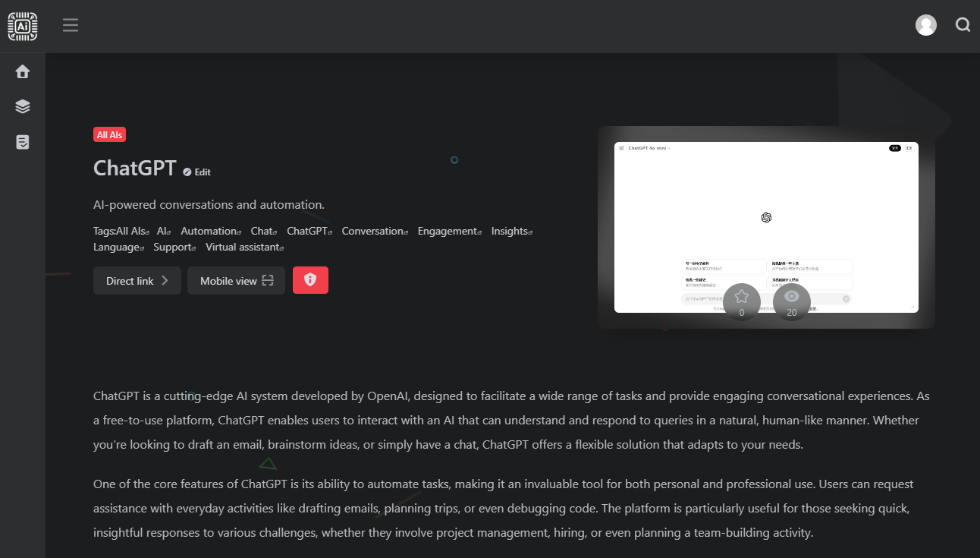The width and height of the screenshot is (980, 558).
Task: Click paragraph starting 'One of the core features'
Action: 504,509
